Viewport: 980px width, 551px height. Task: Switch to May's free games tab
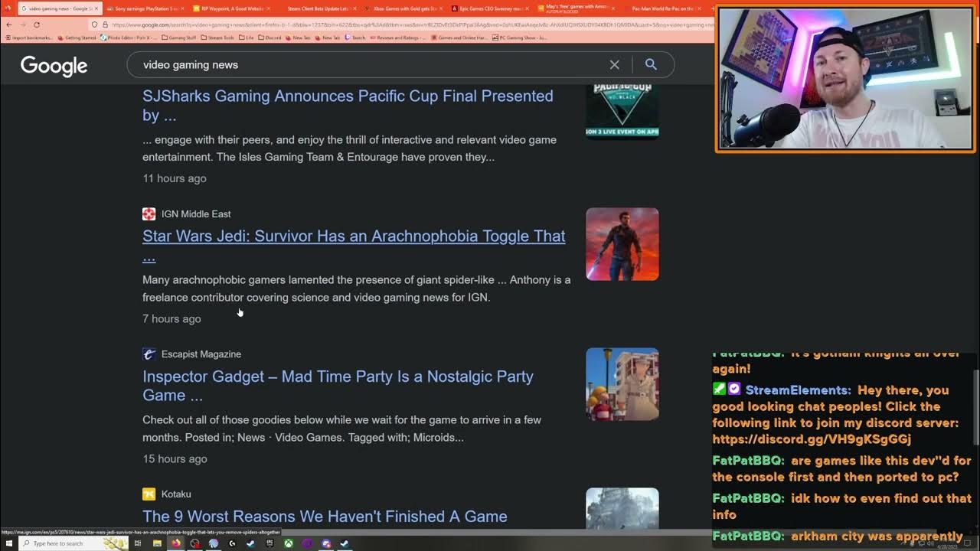coord(576,8)
